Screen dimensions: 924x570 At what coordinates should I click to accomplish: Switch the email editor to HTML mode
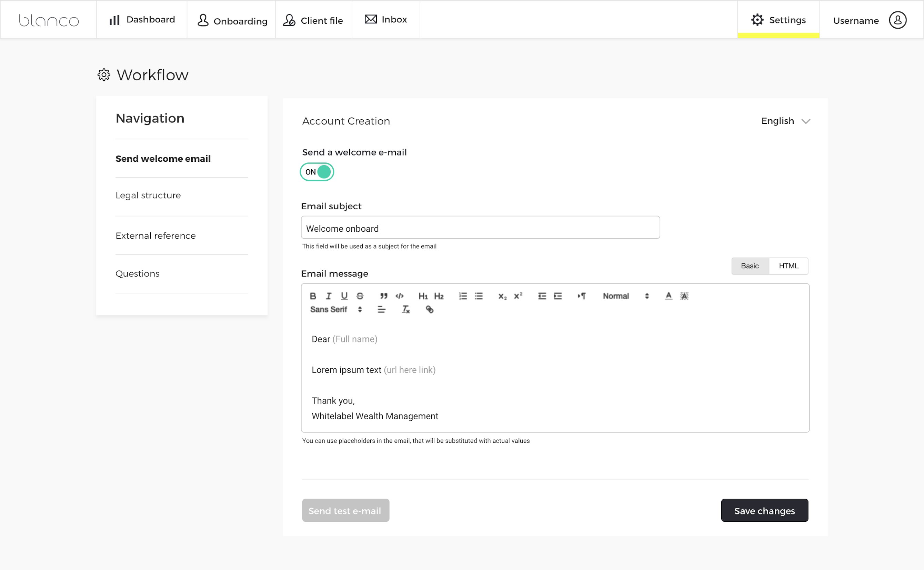click(789, 266)
